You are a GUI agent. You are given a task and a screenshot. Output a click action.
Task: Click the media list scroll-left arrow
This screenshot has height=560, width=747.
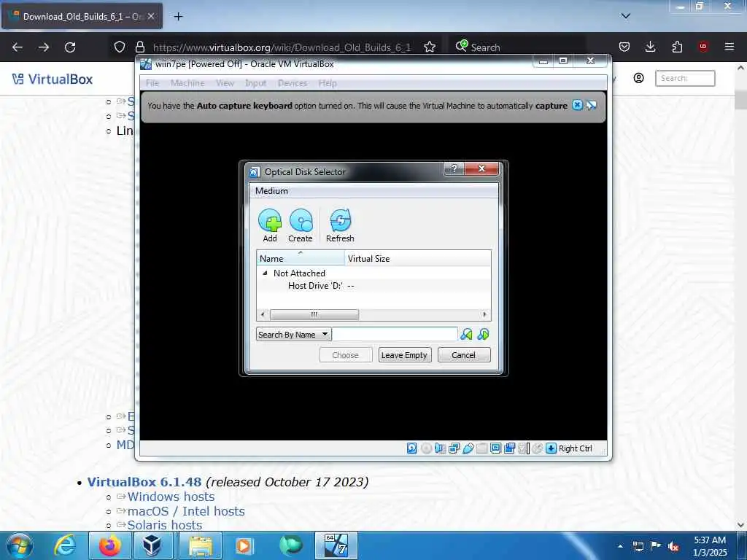click(x=263, y=314)
